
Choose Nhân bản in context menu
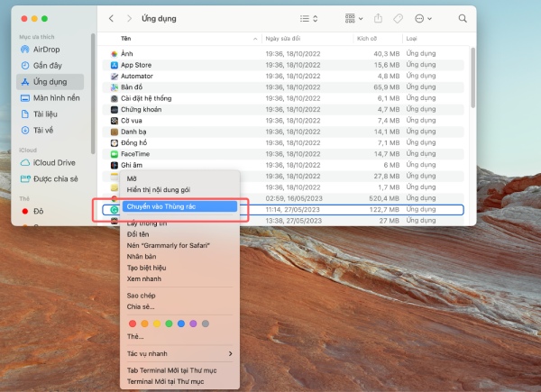tap(142, 257)
